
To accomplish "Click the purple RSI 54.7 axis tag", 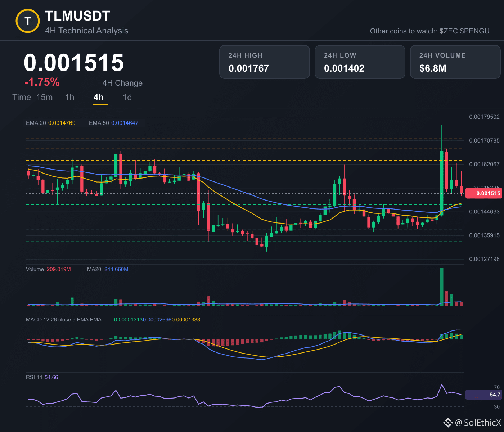I will coord(483,395).
